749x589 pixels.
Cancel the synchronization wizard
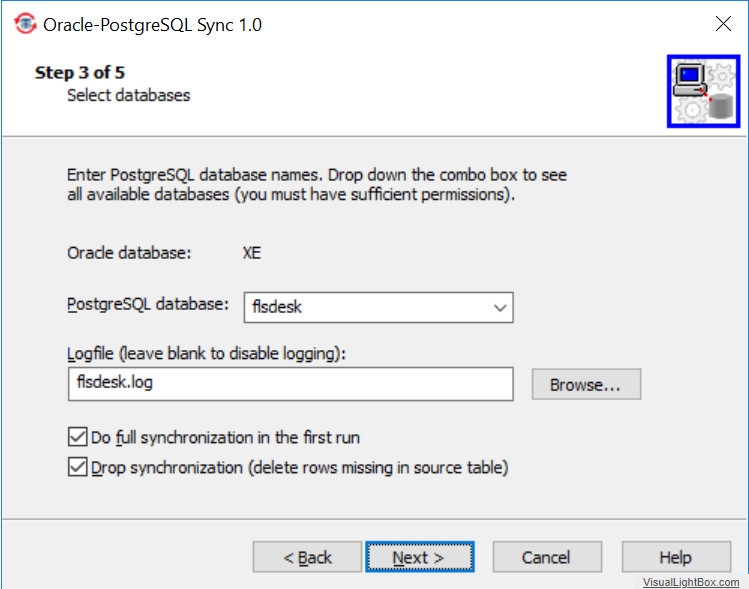(547, 557)
